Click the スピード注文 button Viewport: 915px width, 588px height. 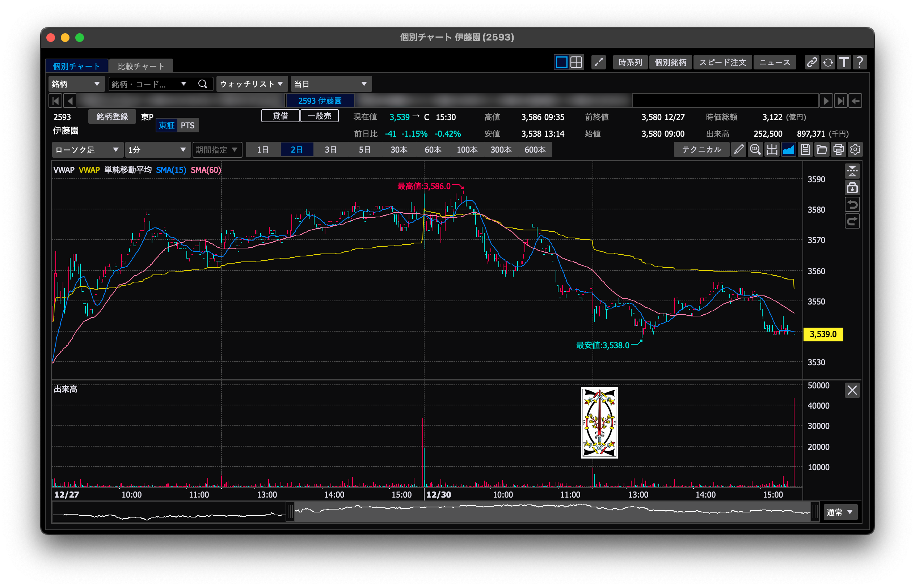coord(722,62)
